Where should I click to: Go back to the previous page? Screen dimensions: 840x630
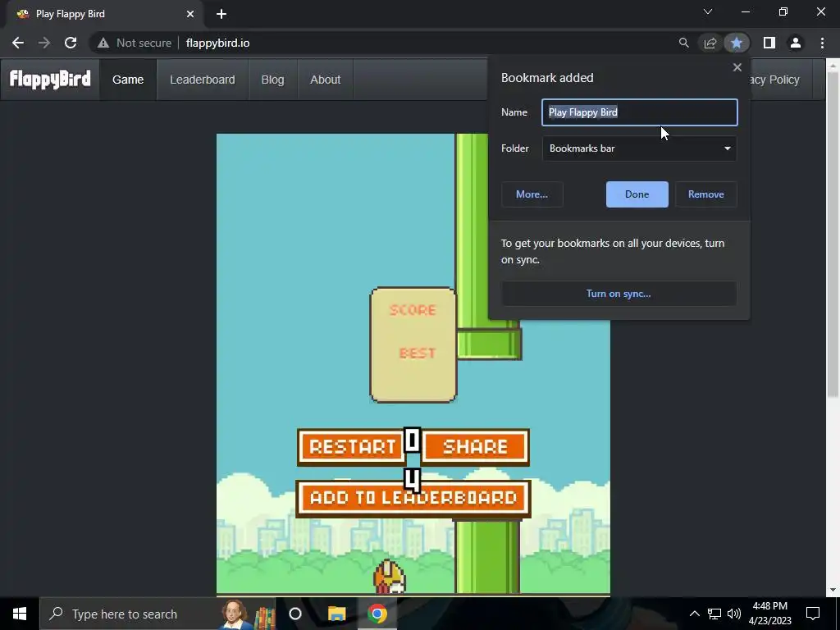[x=18, y=43]
